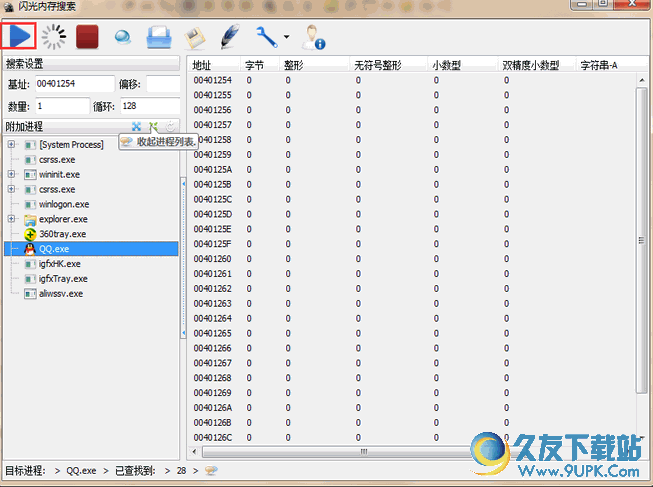Start search with the blue play button
The width and height of the screenshot is (653, 487).
pos(19,36)
